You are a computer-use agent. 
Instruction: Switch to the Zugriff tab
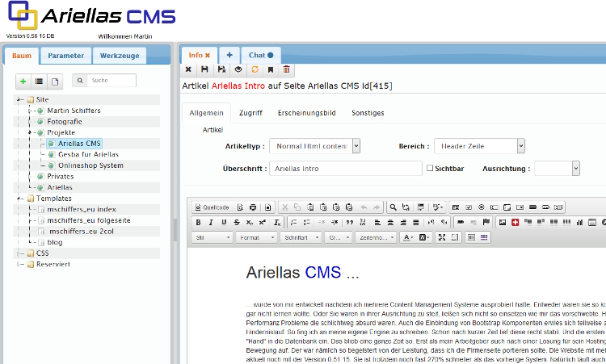250,113
